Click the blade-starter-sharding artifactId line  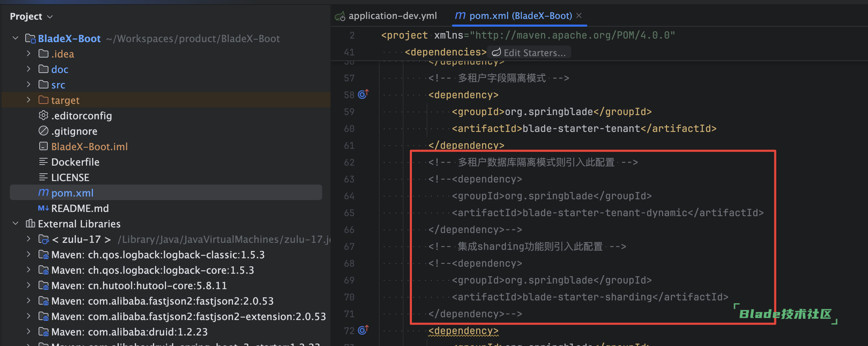(590, 297)
